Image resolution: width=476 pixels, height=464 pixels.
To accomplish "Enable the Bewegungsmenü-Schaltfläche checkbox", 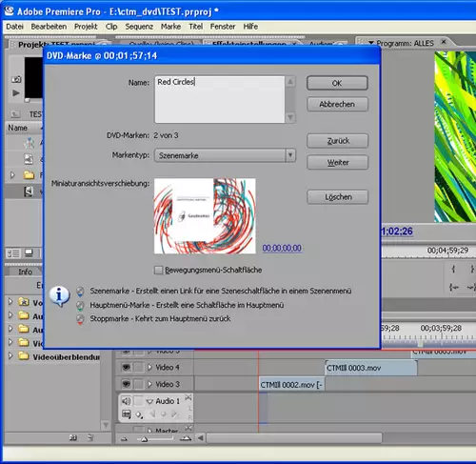I will [x=158, y=270].
